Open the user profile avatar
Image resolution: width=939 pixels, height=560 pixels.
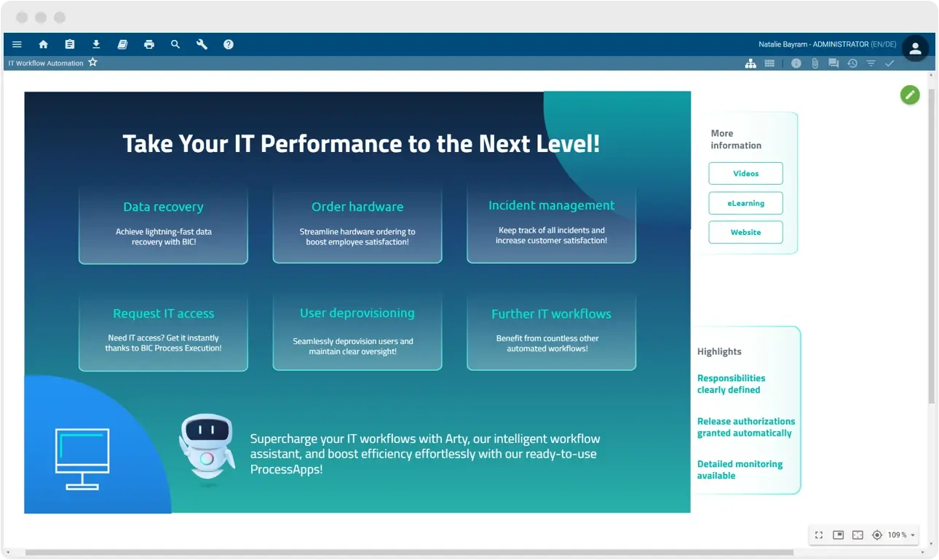click(916, 49)
